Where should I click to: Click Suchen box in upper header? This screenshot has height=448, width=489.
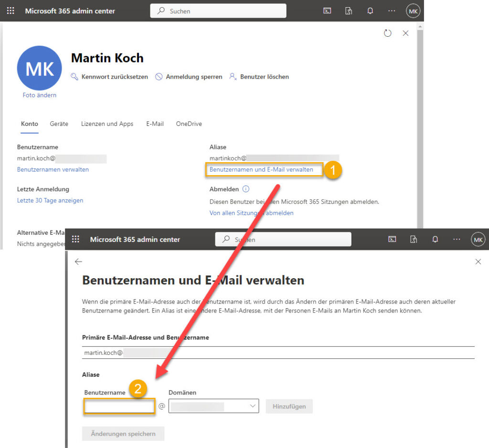[x=218, y=11]
